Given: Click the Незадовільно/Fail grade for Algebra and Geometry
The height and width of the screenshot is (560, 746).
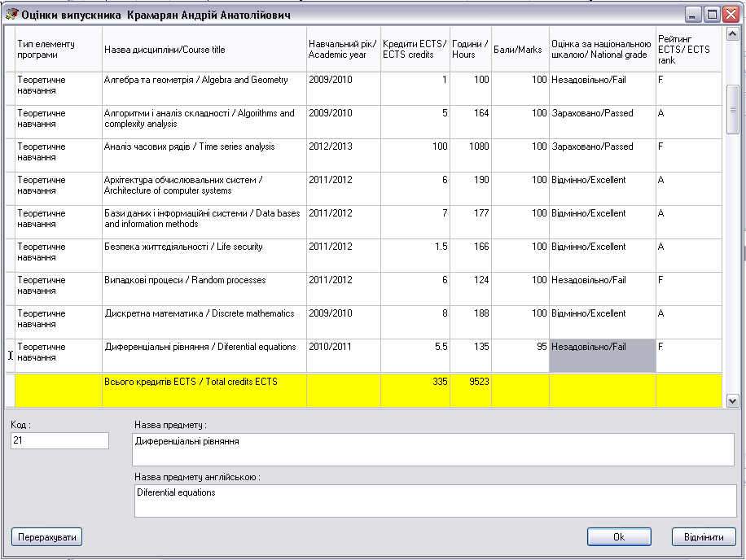Looking at the screenshot, I should coord(603,89).
